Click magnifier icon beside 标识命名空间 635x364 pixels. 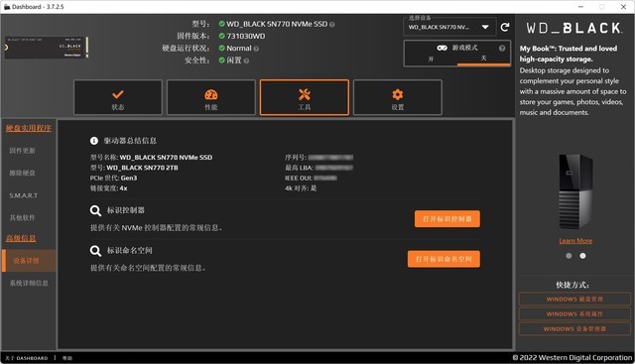(95, 251)
